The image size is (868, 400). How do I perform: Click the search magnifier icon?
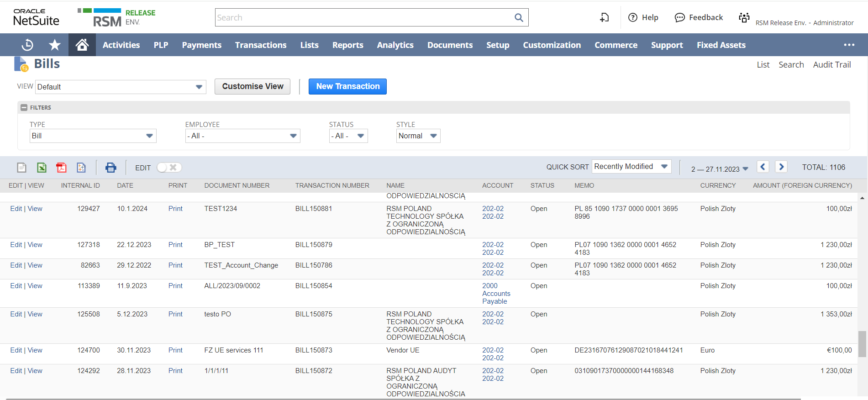click(519, 17)
